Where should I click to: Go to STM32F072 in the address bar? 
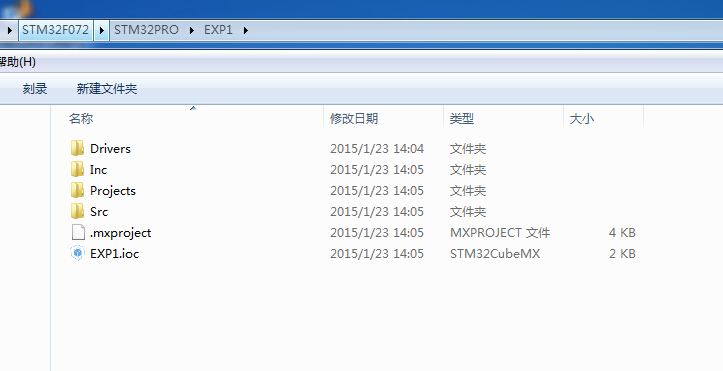tap(55, 30)
